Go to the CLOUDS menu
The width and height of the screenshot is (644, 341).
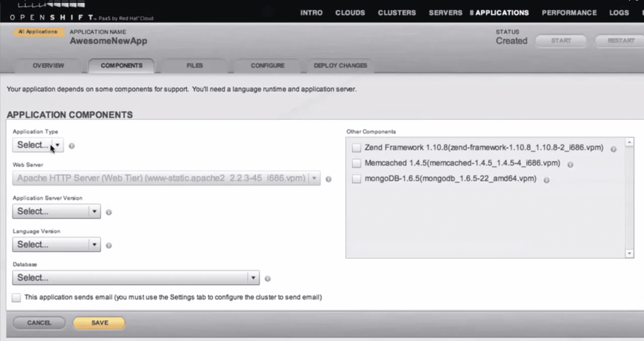pyautogui.click(x=350, y=13)
